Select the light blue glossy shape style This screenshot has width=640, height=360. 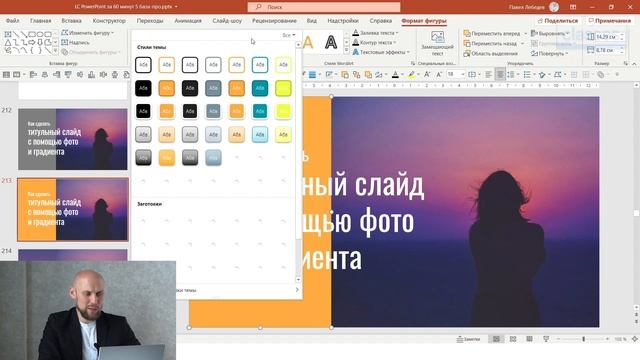point(260,134)
